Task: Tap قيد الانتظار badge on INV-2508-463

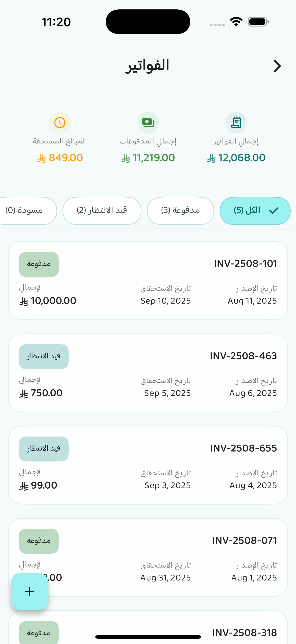Action: coord(44,357)
